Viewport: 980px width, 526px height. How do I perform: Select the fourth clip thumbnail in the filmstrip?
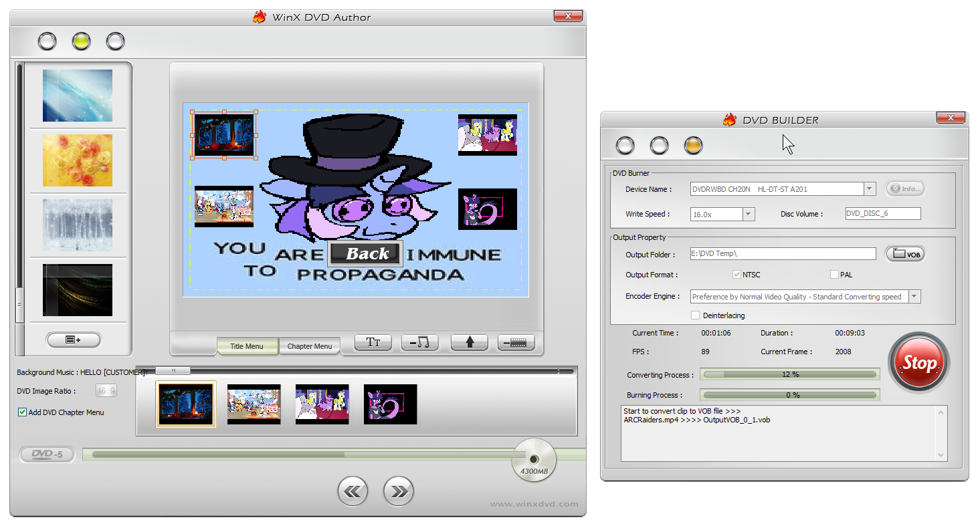coord(391,404)
